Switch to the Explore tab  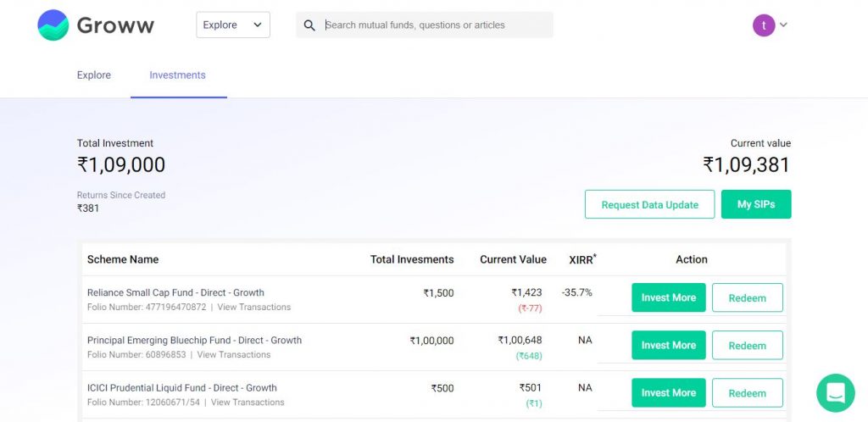tap(93, 75)
